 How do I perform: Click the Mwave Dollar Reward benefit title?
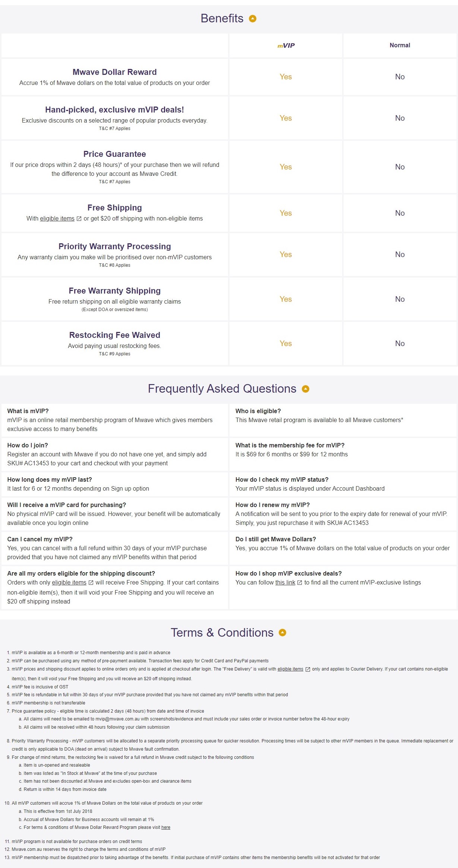tap(114, 72)
